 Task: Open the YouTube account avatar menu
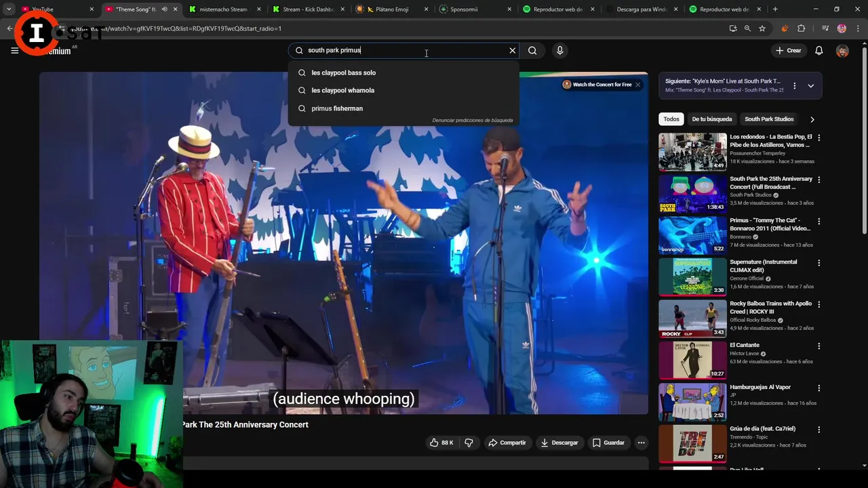[842, 51]
